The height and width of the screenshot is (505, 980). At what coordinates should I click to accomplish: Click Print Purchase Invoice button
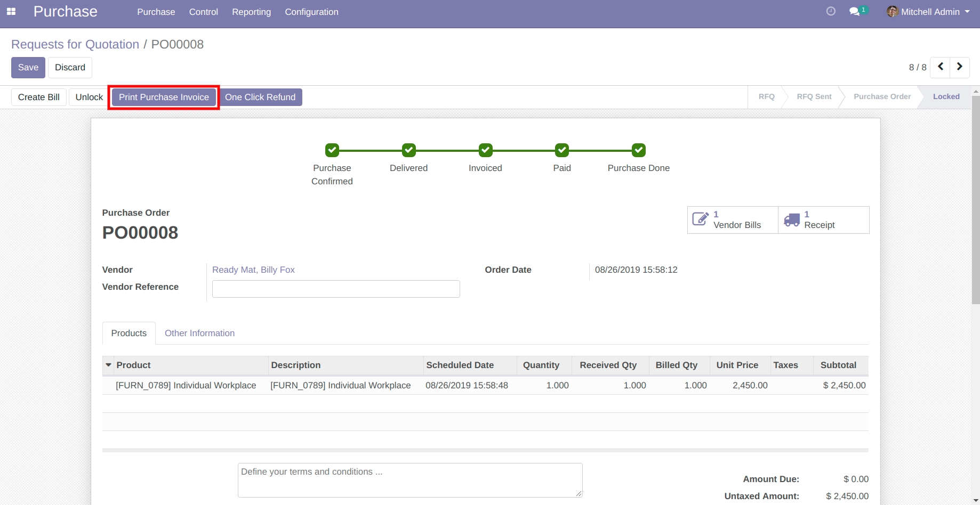164,97
